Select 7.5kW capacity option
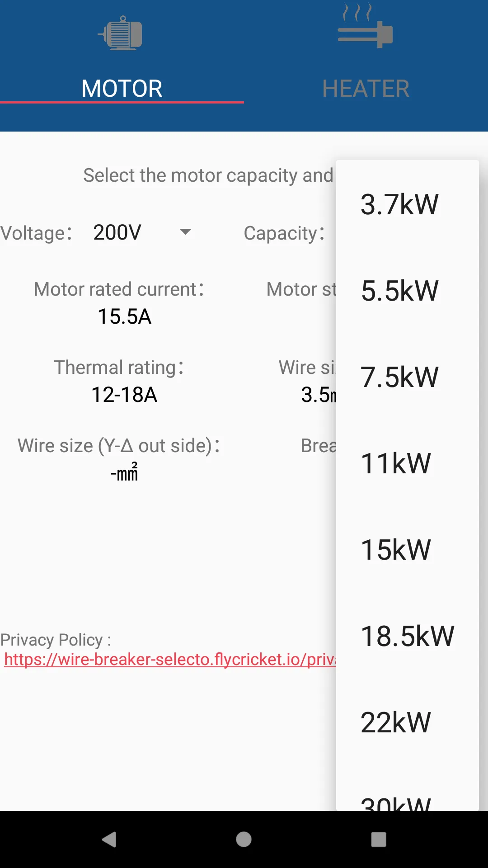Screen dimensions: 488x868 408,377
